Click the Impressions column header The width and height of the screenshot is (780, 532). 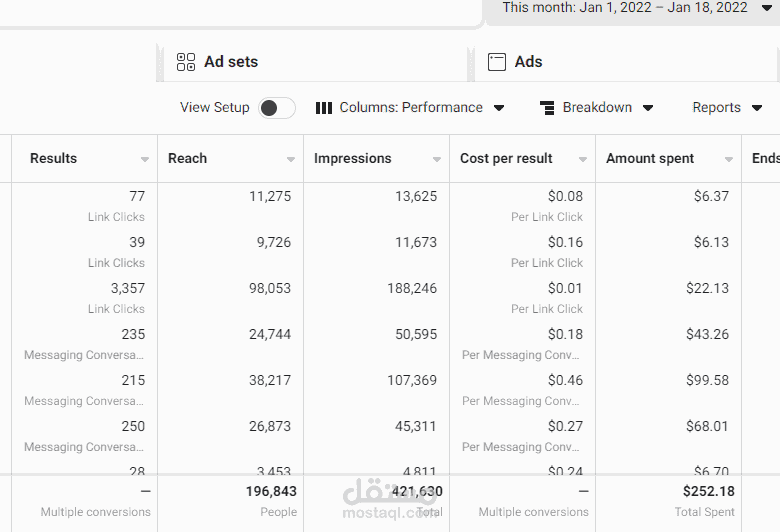(353, 158)
